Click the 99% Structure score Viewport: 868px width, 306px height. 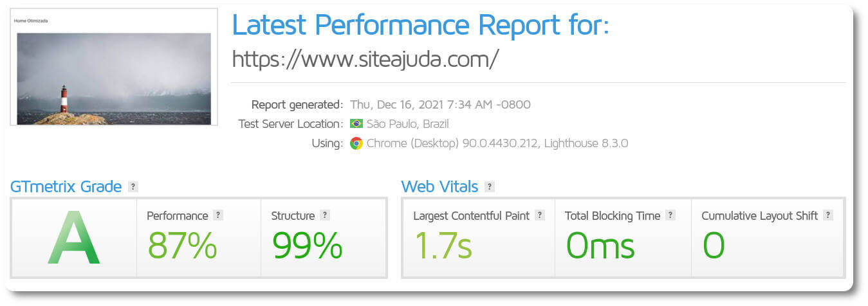[x=307, y=244]
